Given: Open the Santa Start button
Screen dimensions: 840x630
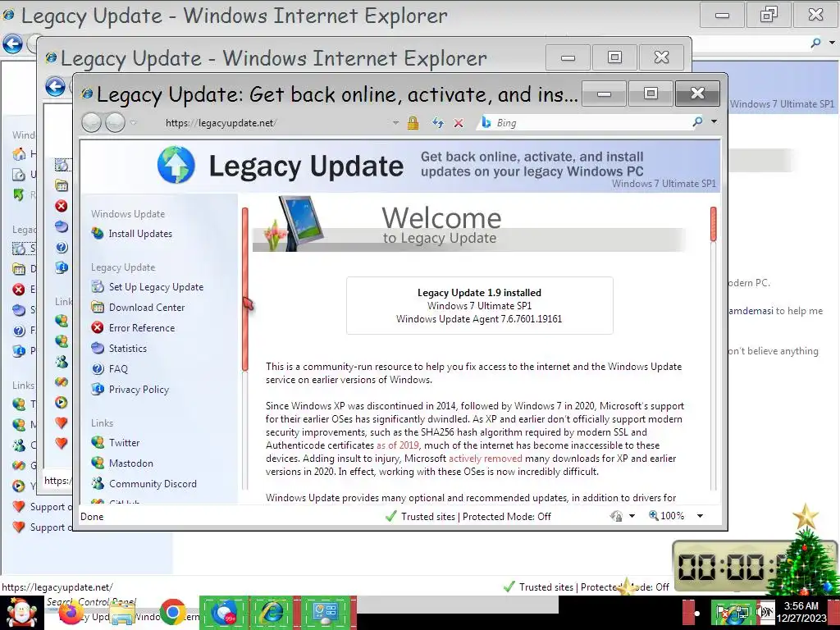Looking at the screenshot, I should (x=21, y=614).
